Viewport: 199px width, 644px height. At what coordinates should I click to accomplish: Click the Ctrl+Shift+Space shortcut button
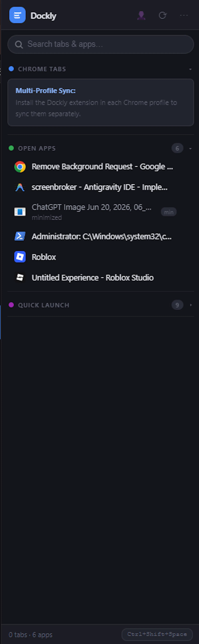(157, 635)
